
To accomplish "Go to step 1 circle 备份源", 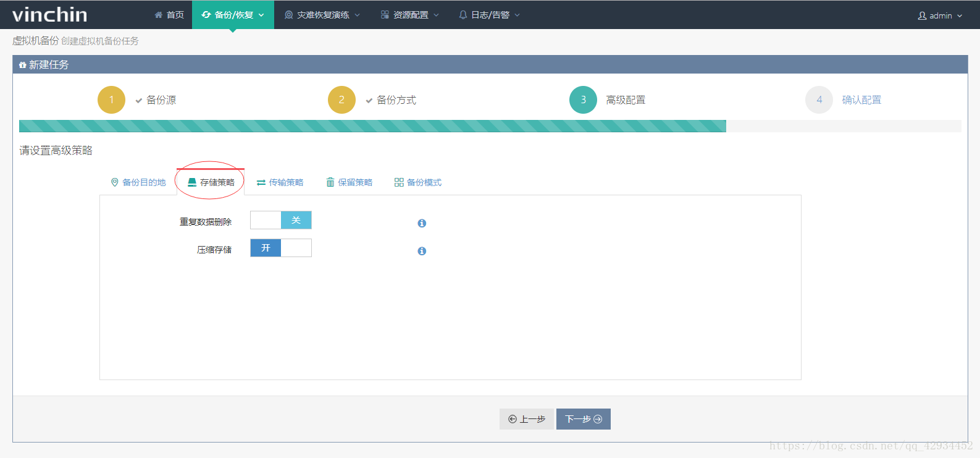I will (x=111, y=100).
